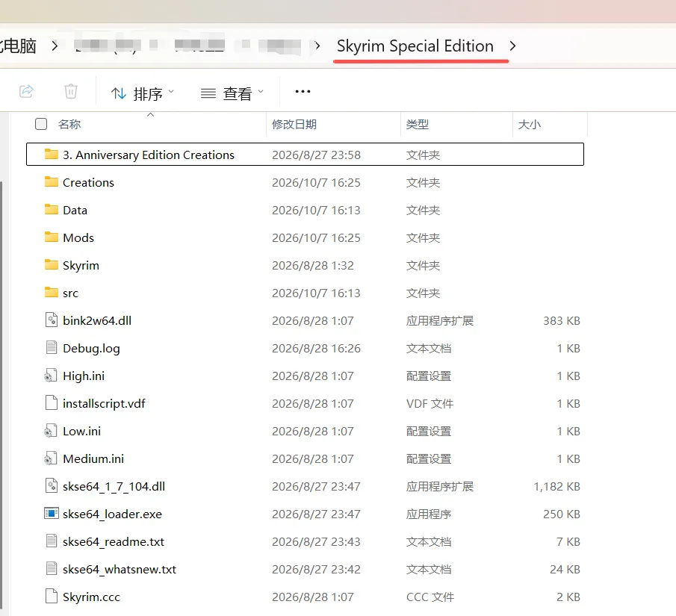Select the src folder icon
This screenshot has height=616, width=676.
coord(52,292)
